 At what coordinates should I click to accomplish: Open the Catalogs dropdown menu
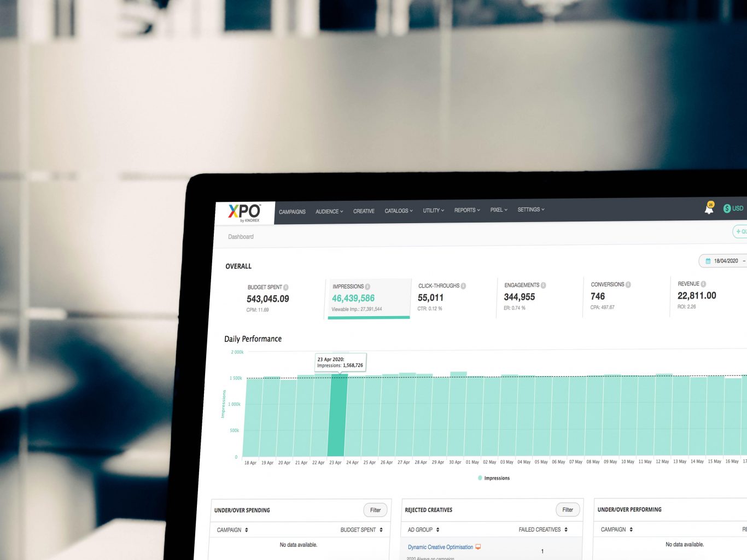[x=398, y=211]
